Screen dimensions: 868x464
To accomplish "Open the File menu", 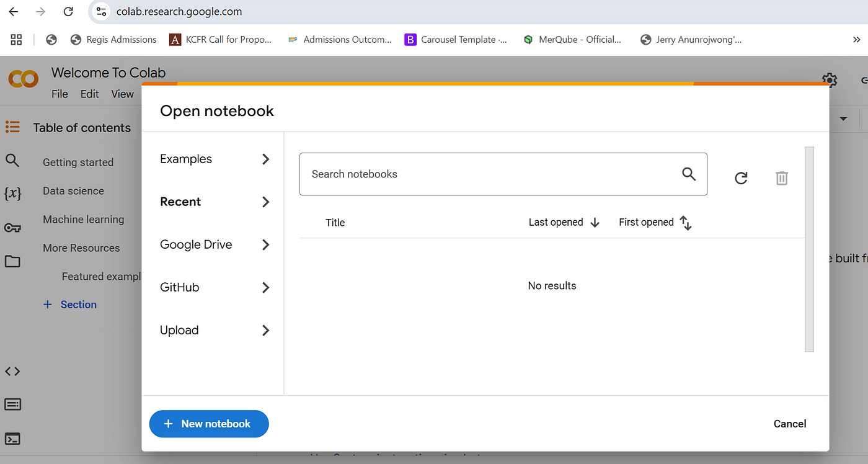I will click(x=60, y=94).
